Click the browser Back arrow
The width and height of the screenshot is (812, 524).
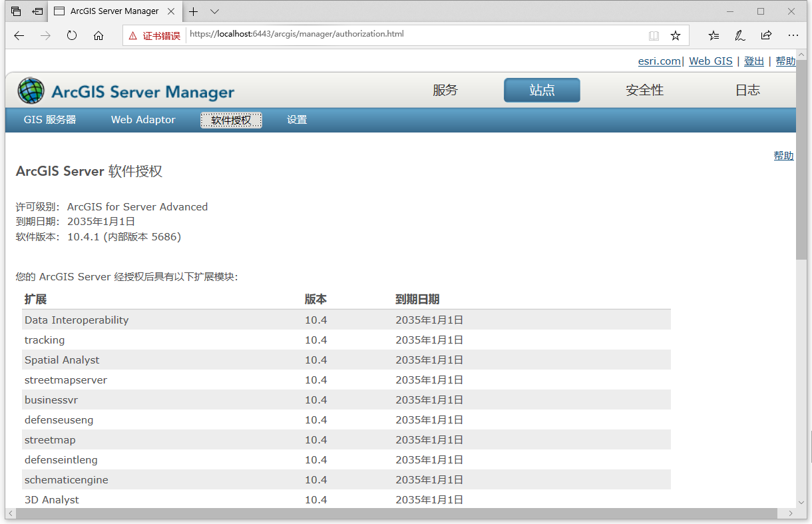(19, 35)
